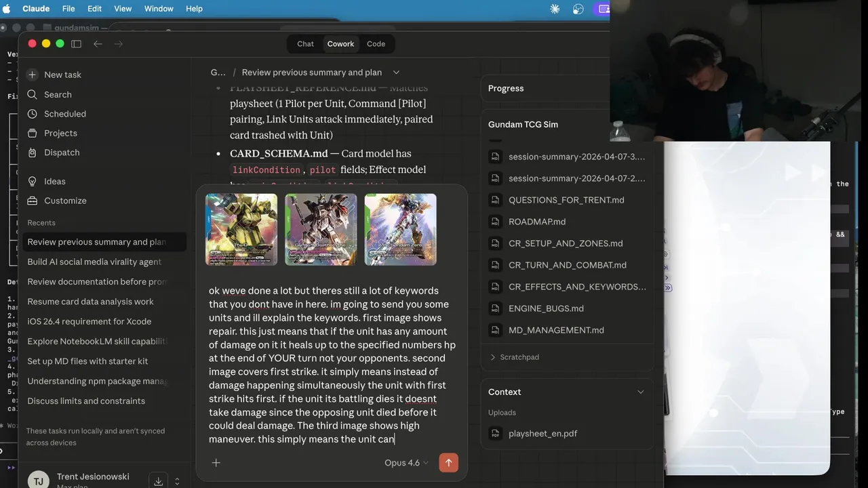Viewport: 868px width, 488px height.
Task: Open the Claude app menu
Action: (36, 9)
